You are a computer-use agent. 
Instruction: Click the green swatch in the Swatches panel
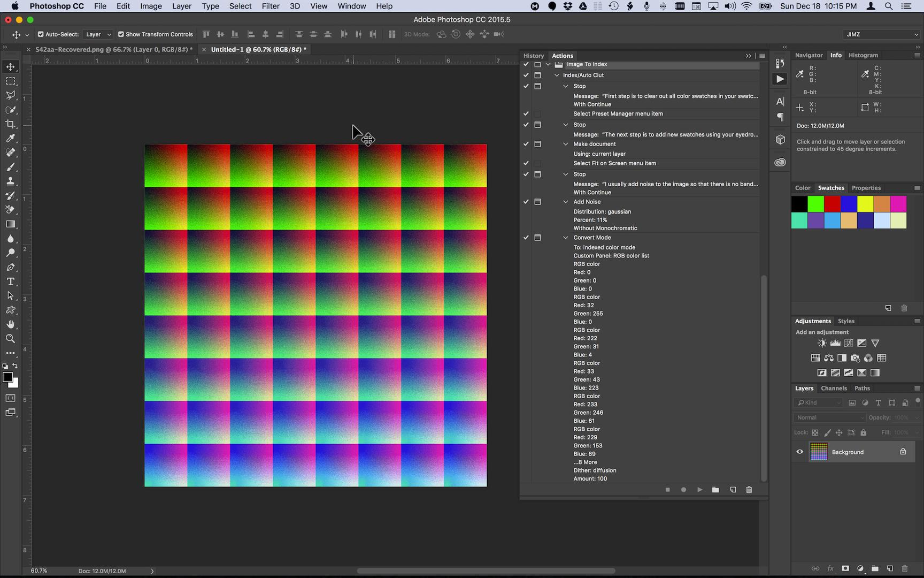coord(815,204)
